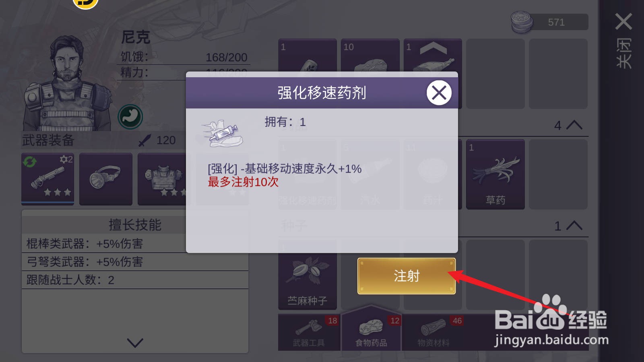This screenshot has width=644, height=362.
Task: Expand the 擅长技能 panel down arrow
Action: pyautogui.click(x=135, y=343)
